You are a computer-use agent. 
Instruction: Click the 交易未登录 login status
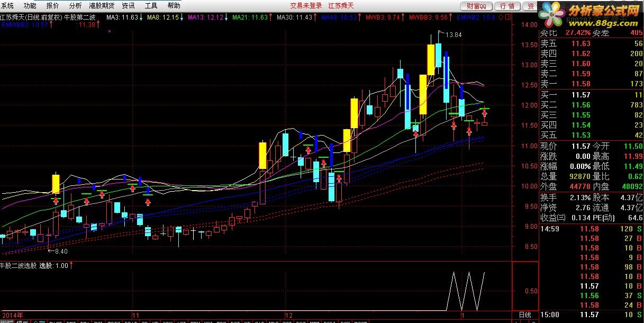tap(306, 6)
